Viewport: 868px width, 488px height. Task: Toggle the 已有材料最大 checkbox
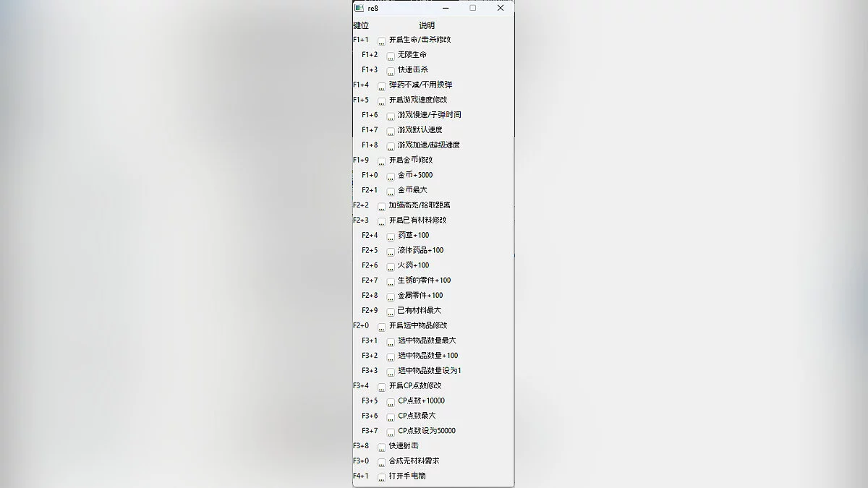click(391, 312)
